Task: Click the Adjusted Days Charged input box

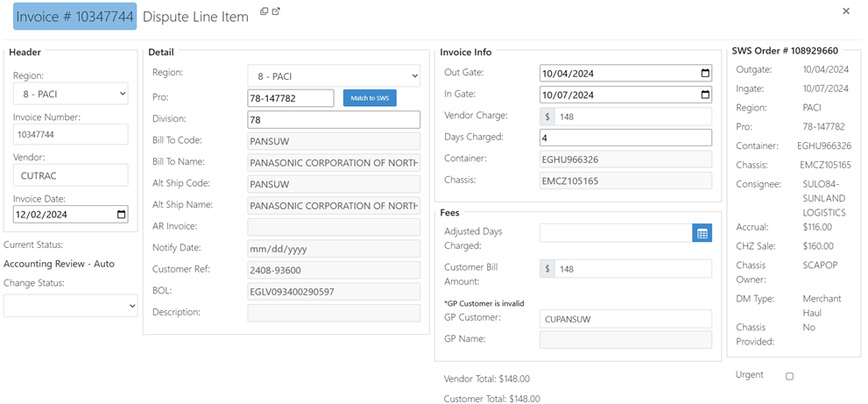Action: coord(616,233)
